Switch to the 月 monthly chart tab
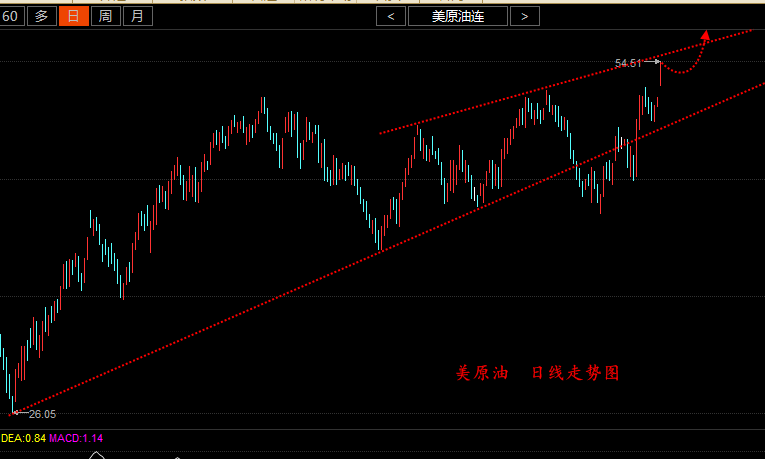The height and width of the screenshot is (459, 765). [x=138, y=16]
